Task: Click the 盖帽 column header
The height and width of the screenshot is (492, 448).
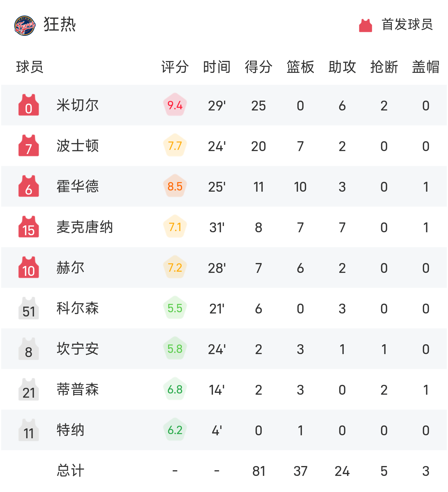Action: 426,67
